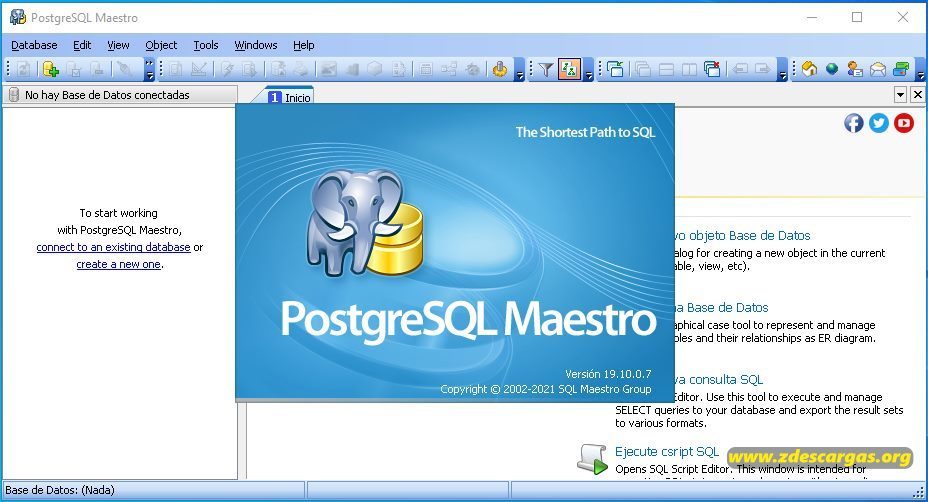The width and height of the screenshot is (928, 502).
Task: Click the Close all windows icon
Action: coord(713,69)
